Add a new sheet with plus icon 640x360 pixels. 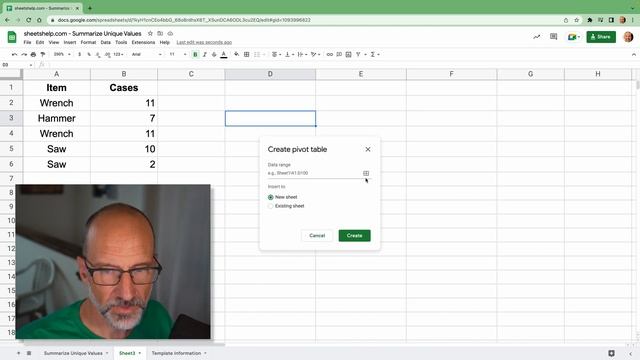(18, 353)
